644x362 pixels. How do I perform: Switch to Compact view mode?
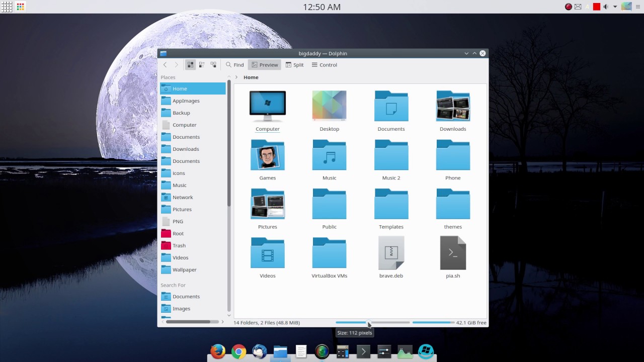pyautogui.click(x=202, y=65)
